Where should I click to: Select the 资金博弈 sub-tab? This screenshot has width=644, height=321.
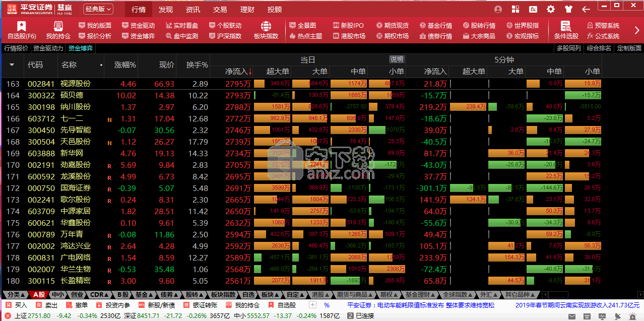80,48
